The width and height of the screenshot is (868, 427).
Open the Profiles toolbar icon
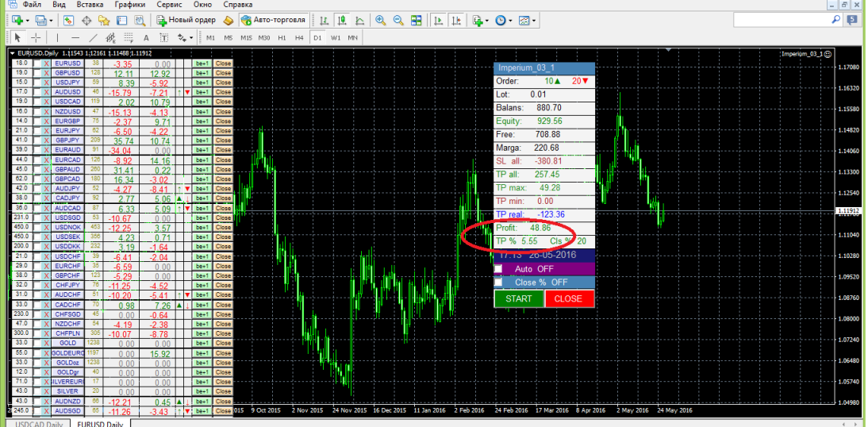[41, 21]
